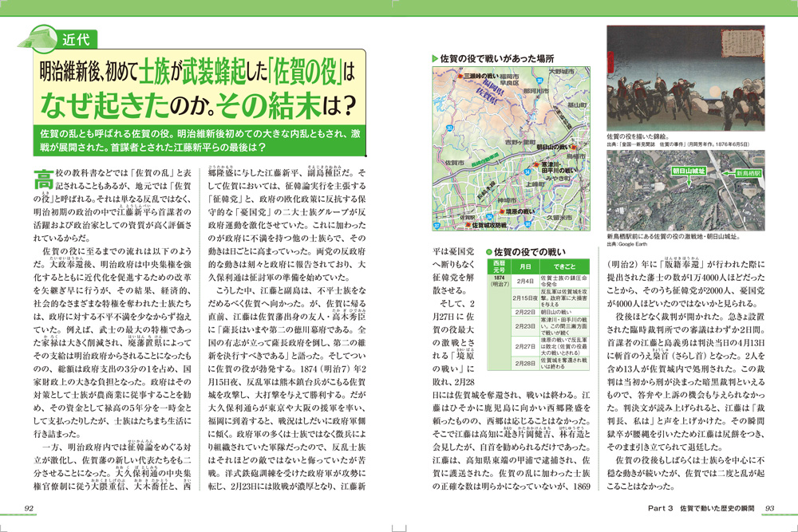The width and height of the screenshot is (798, 532).
Task: Click the castle icon beside 近代
Action: 38,38
